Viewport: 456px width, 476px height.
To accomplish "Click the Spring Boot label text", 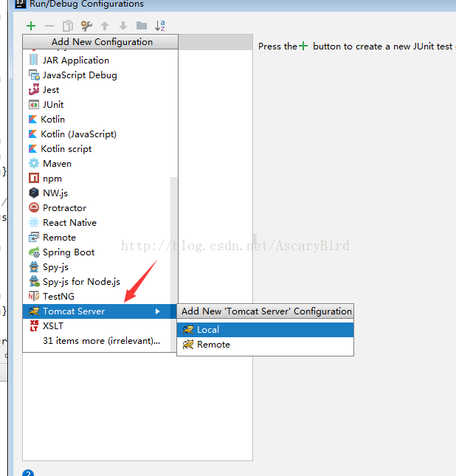I will pyautogui.click(x=69, y=252).
